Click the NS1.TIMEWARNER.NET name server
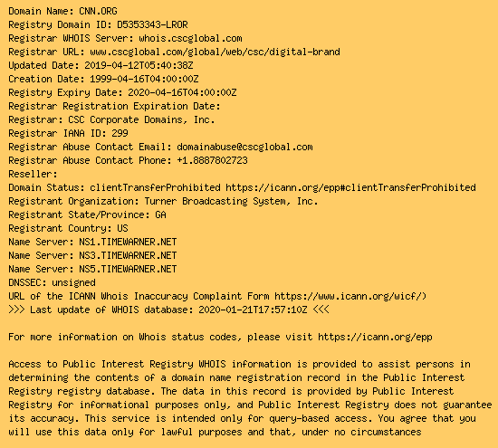Viewport: 498px width, 448px height. point(128,242)
